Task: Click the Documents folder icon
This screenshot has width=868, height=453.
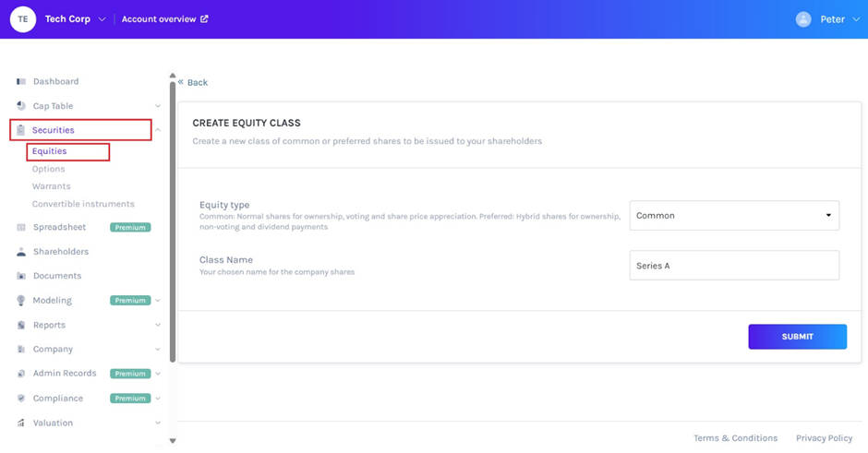Action: pos(21,276)
